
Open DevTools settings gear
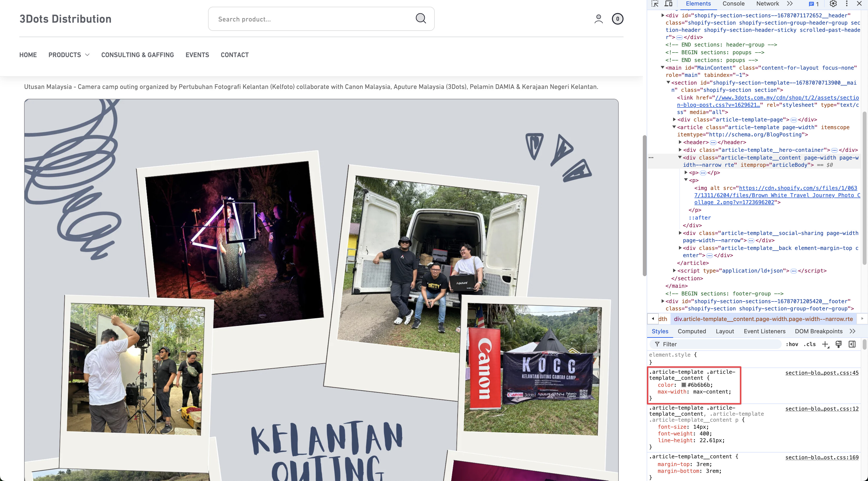[x=833, y=4]
